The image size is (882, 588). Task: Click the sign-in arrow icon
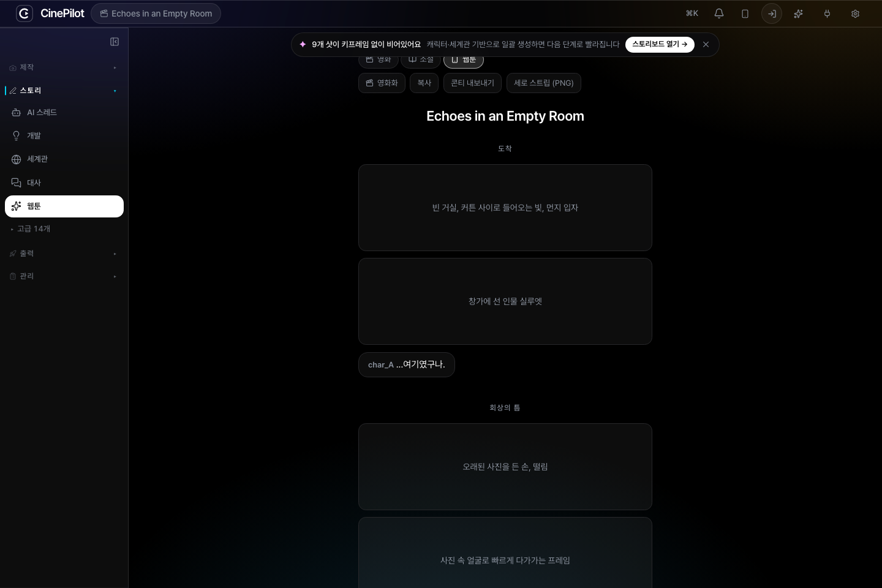point(772,13)
